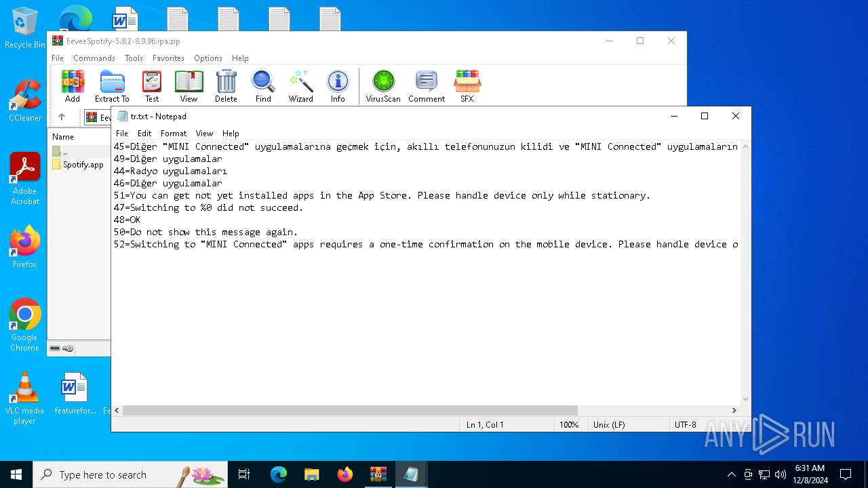868x488 pixels.
Task: Open the View file tool in WinRAR
Action: tap(189, 86)
